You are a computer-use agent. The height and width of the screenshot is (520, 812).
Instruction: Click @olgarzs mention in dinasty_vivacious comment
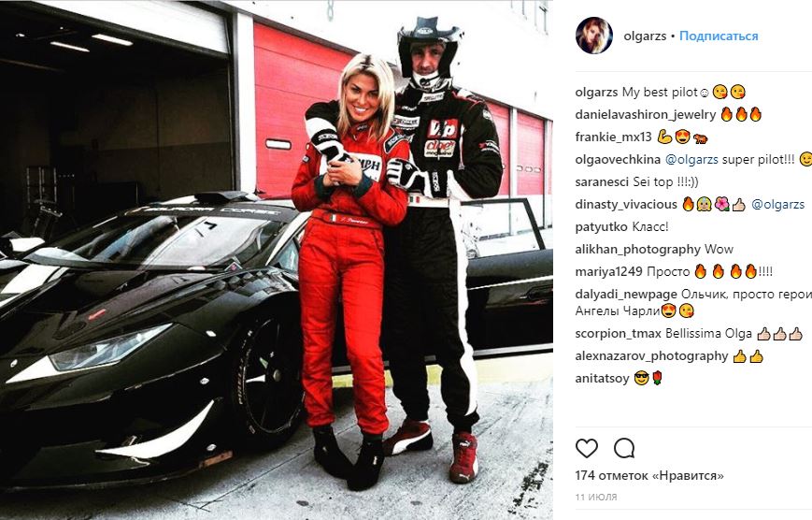(777, 205)
